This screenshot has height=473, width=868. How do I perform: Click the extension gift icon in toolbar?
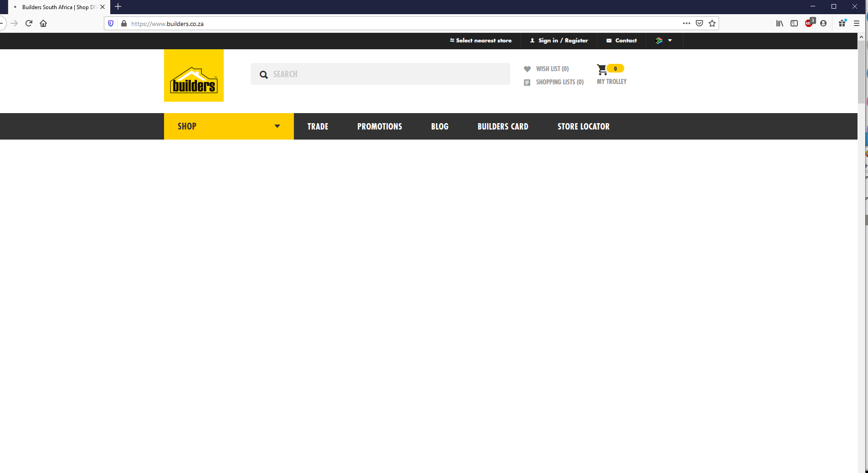click(x=842, y=23)
